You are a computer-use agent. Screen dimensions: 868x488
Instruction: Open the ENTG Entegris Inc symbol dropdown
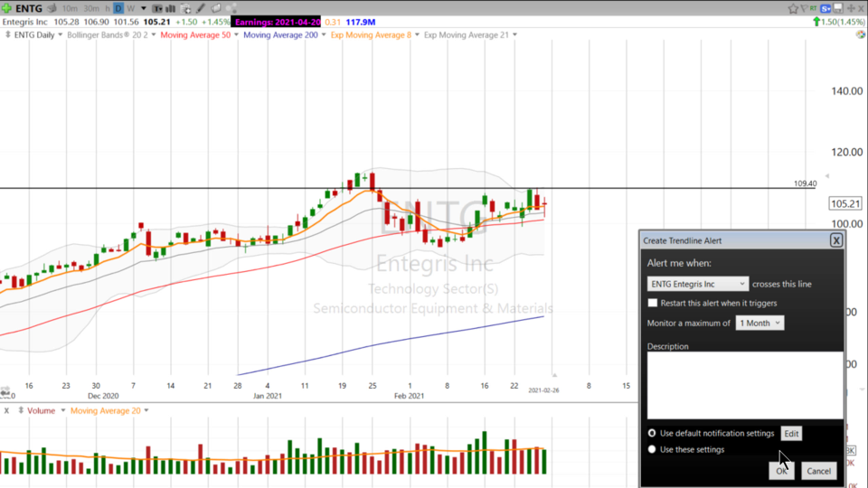tap(697, 284)
